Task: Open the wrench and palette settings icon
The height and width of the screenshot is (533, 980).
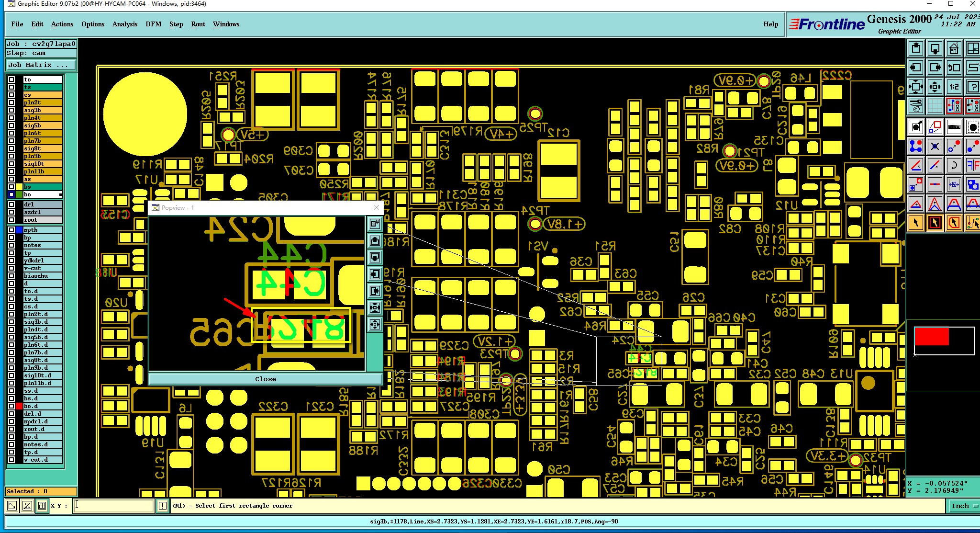Action: click(x=916, y=105)
